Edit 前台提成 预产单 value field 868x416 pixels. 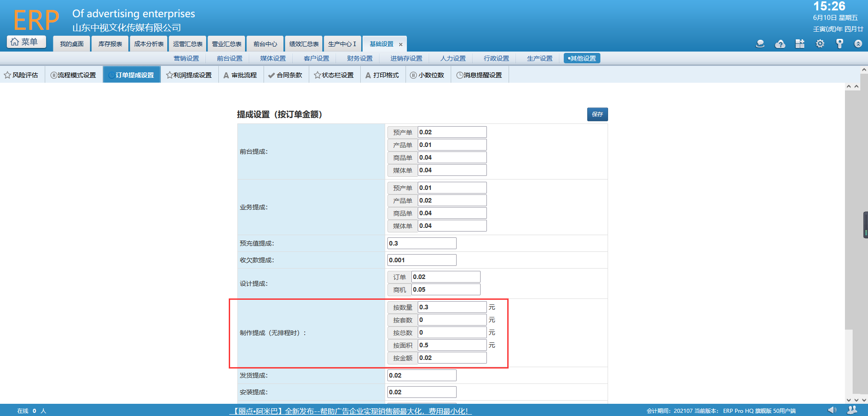coord(452,132)
